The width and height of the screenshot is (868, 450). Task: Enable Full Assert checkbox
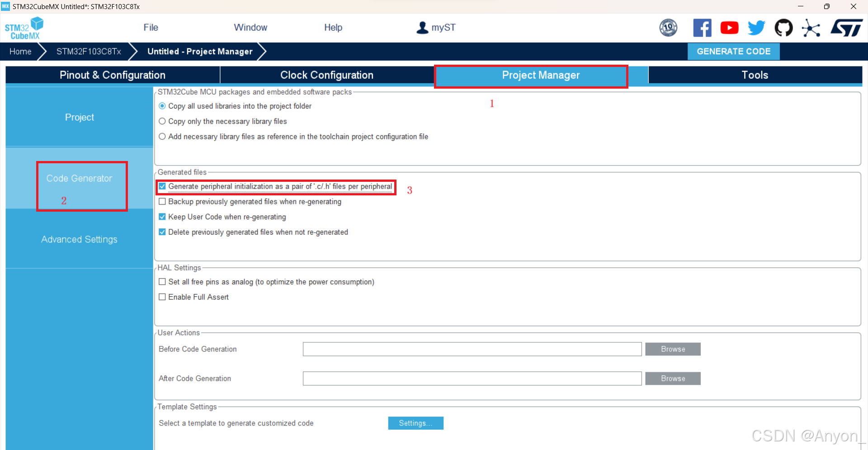point(162,297)
